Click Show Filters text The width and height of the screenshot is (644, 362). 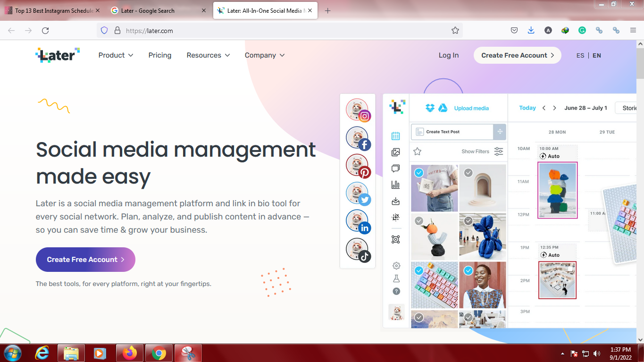(475, 152)
